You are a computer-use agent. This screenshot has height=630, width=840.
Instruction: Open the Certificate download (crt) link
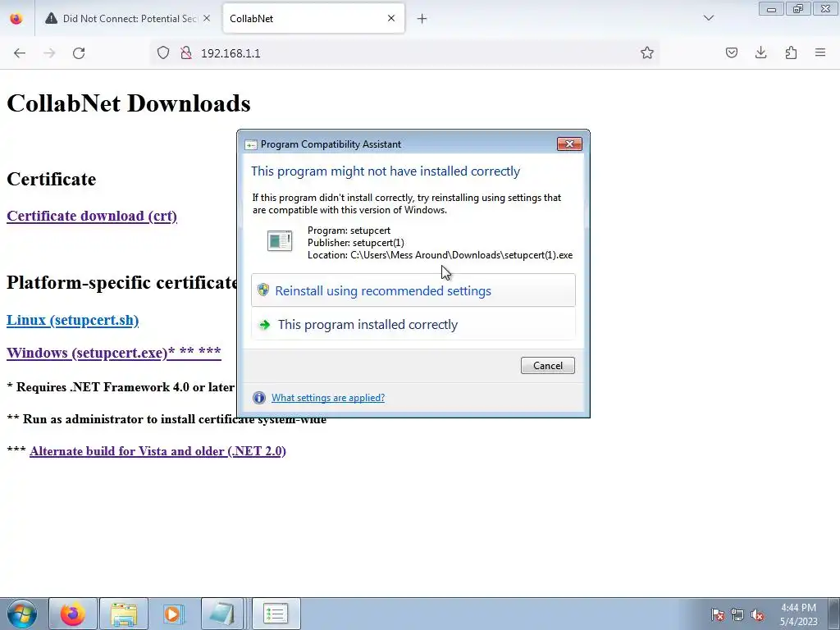pos(92,216)
